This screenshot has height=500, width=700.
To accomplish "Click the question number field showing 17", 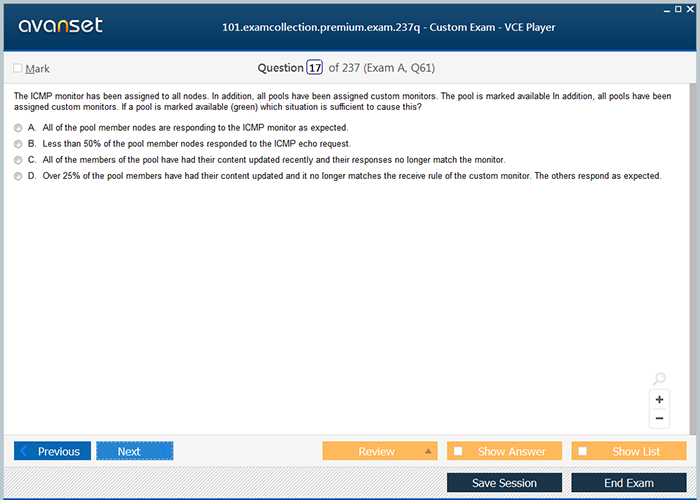I will coord(315,68).
